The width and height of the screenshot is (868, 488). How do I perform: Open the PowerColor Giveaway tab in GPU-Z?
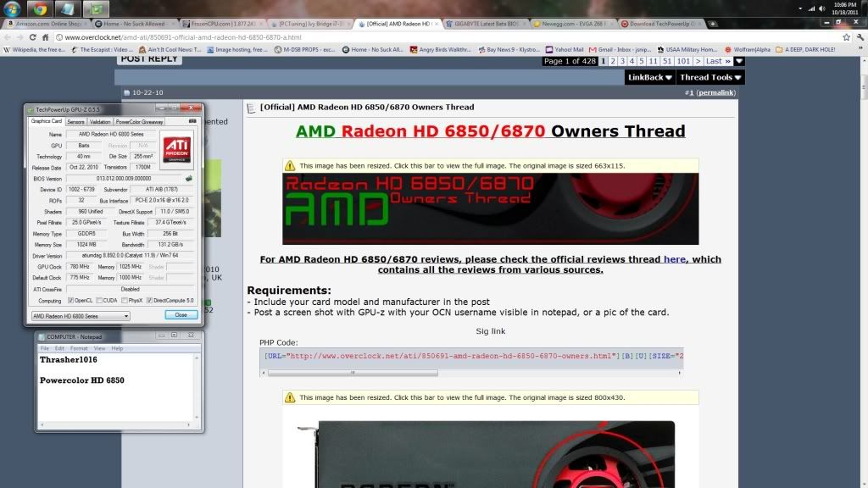pos(140,122)
